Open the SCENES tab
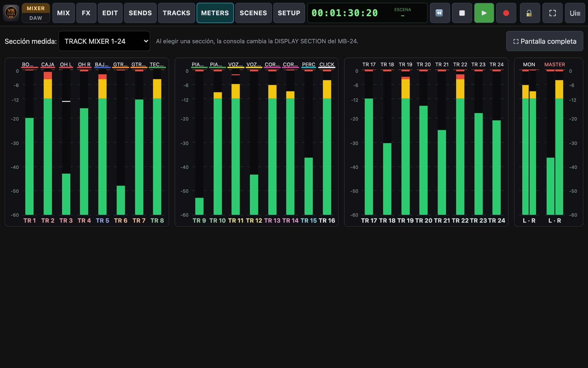This screenshot has height=368, width=588. (253, 13)
